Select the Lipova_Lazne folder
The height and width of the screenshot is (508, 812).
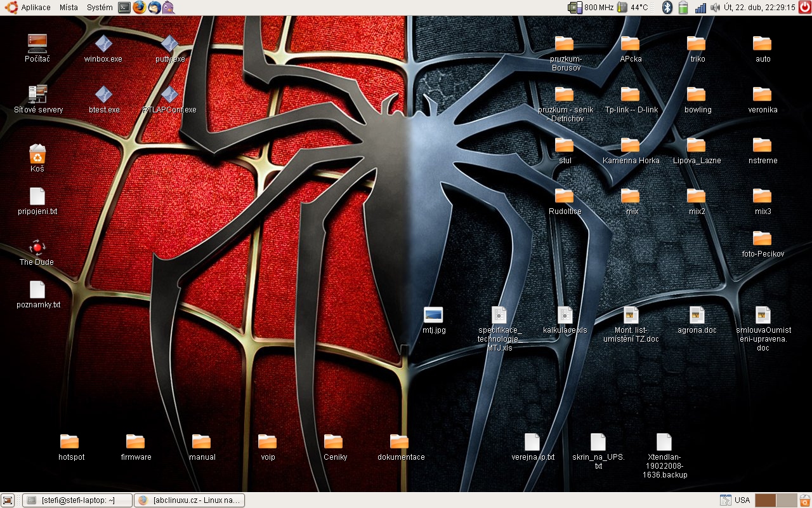pos(697,150)
